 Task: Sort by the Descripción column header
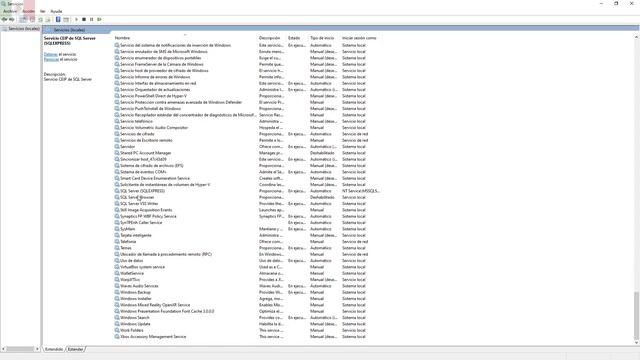click(269, 38)
